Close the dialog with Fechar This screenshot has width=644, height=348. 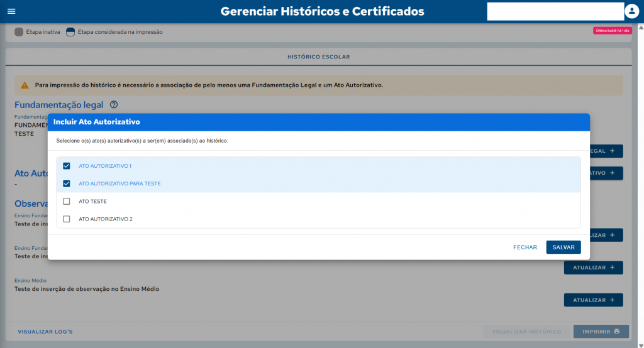click(x=525, y=247)
